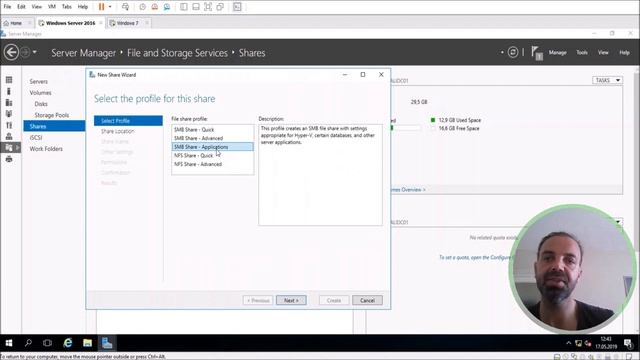Click the Task View taskbar icon
This screenshot has height=360, width=640.
click(x=47, y=343)
